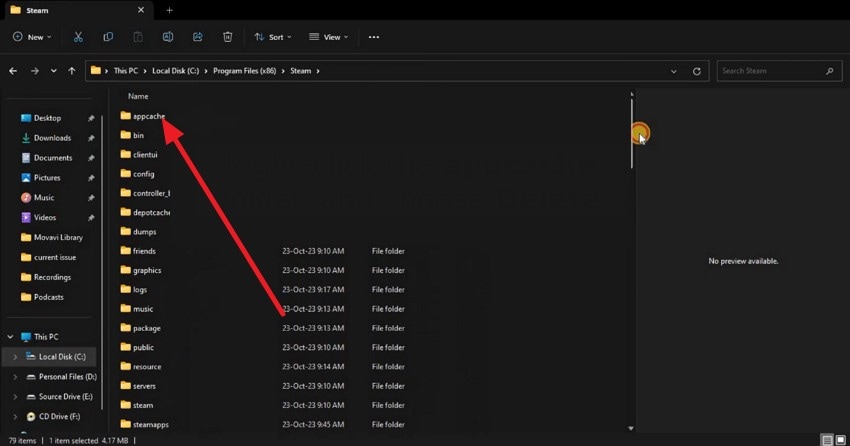Select the logs folder
850x446 pixels.
click(140, 289)
